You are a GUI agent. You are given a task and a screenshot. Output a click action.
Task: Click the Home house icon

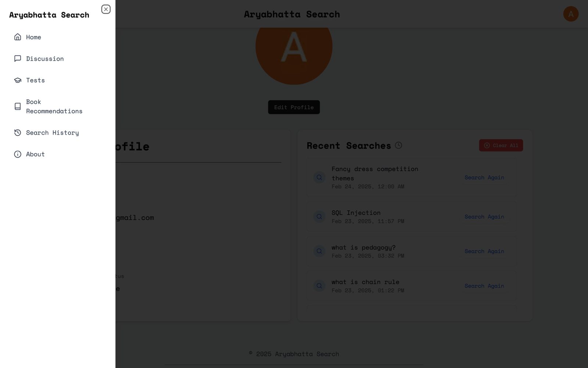pos(18,37)
